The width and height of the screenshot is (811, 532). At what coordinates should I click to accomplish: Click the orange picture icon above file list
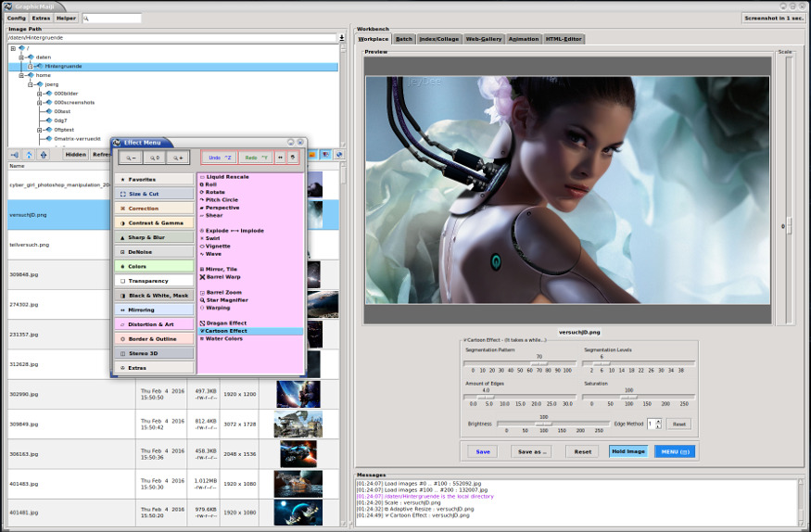point(311,155)
